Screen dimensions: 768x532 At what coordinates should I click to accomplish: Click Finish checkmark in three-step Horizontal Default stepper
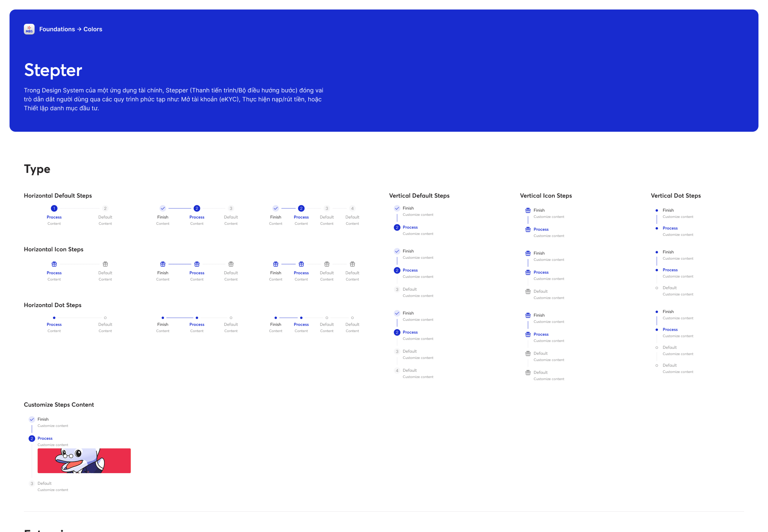pos(163,208)
